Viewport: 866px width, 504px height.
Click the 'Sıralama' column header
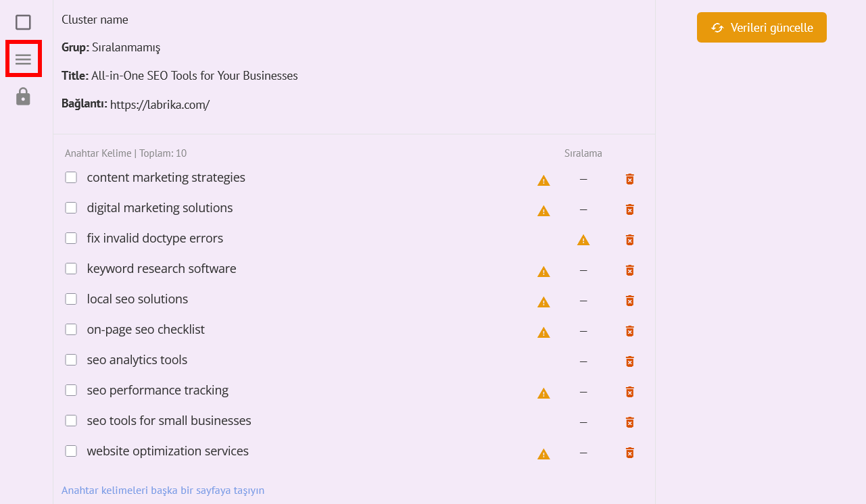tap(583, 153)
